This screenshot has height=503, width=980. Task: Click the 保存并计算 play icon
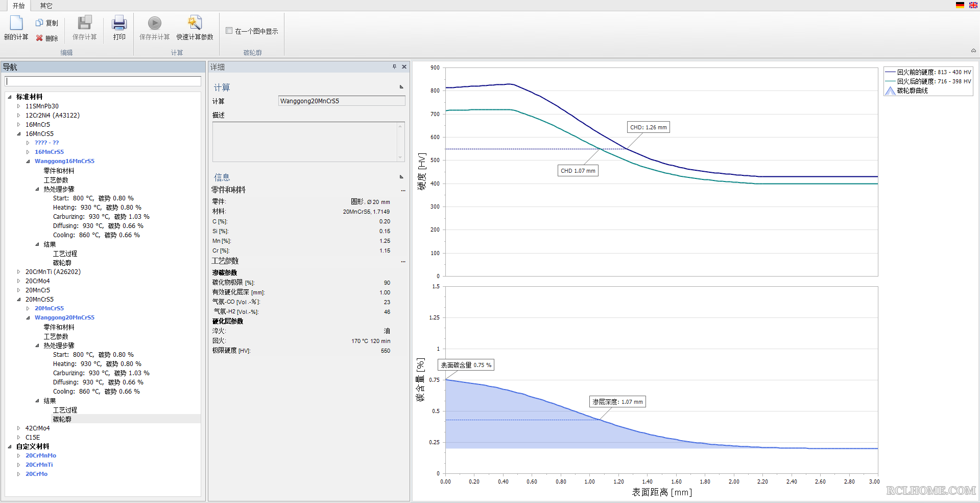[x=155, y=23]
